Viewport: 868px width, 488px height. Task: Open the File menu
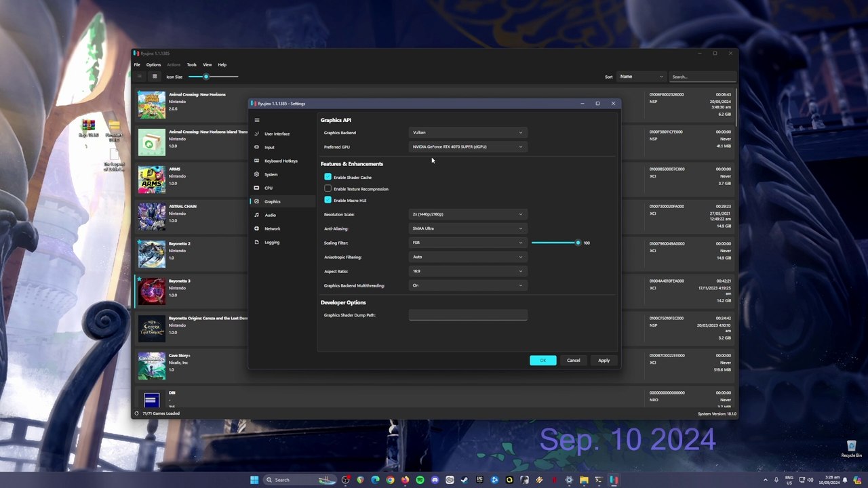tap(137, 64)
